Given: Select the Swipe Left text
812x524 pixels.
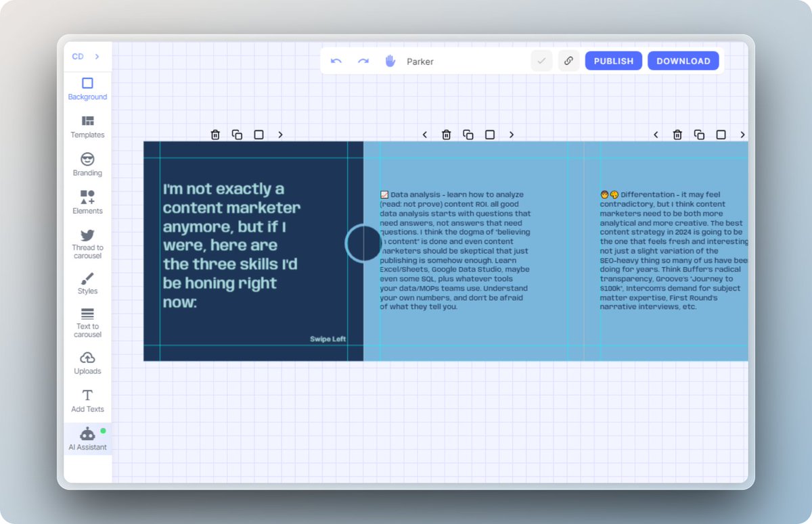Looking at the screenshot, I should pos(328,339).
